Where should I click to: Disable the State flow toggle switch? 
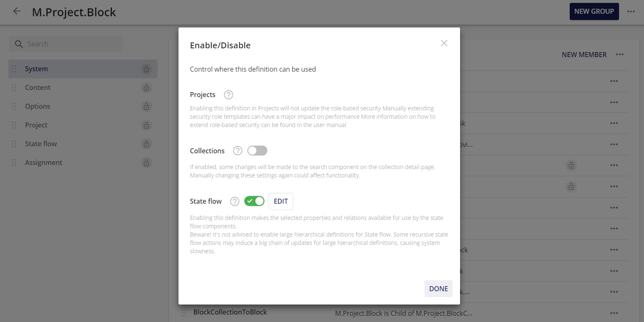click(254, 201)
